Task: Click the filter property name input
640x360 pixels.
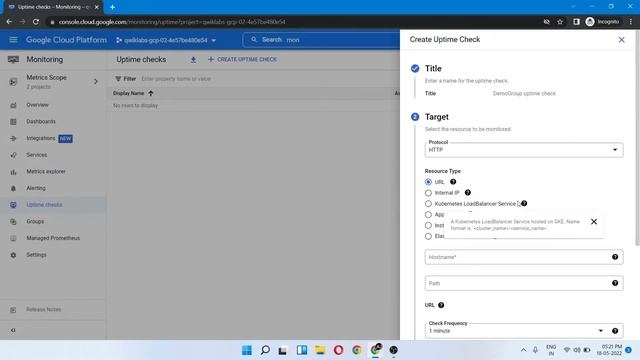Action: [x=176, y=79]
